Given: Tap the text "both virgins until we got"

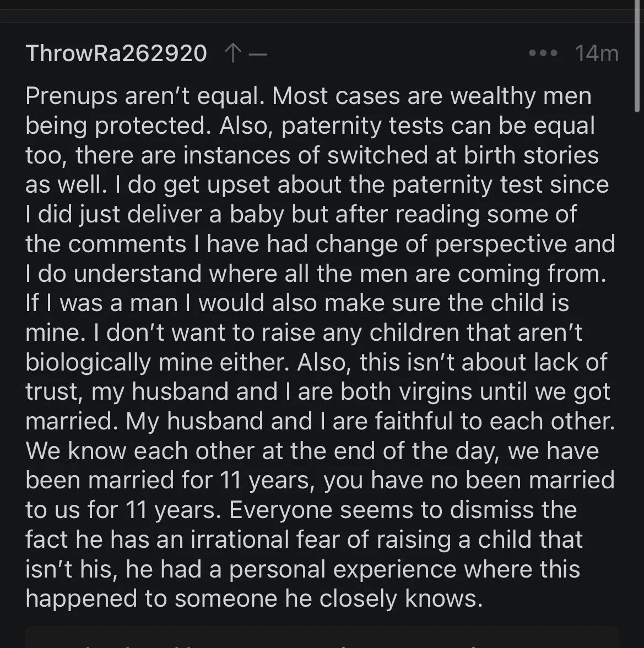Looking at the screenshot, I should click(475, 392).
